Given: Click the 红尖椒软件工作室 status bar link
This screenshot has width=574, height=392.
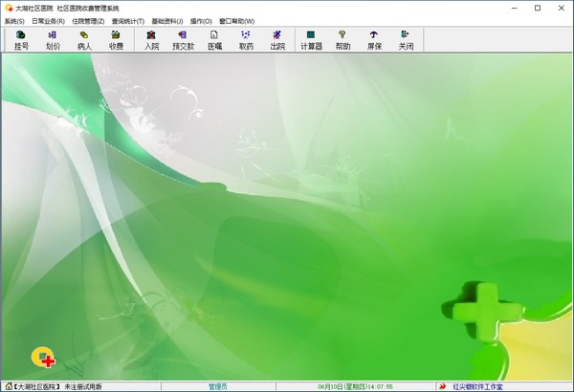Looking at the screenshot, I should click(477, 386).
